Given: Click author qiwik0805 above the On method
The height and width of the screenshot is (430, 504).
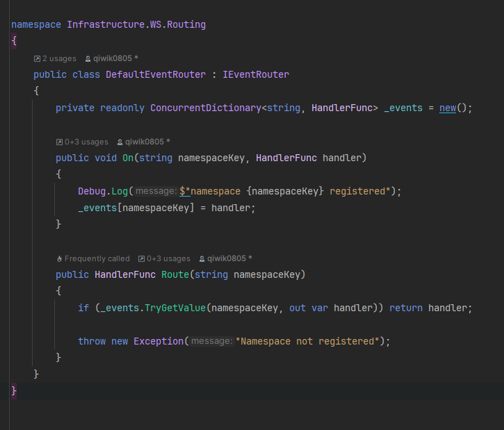Looking at the screenshot, I should (145, 142).
